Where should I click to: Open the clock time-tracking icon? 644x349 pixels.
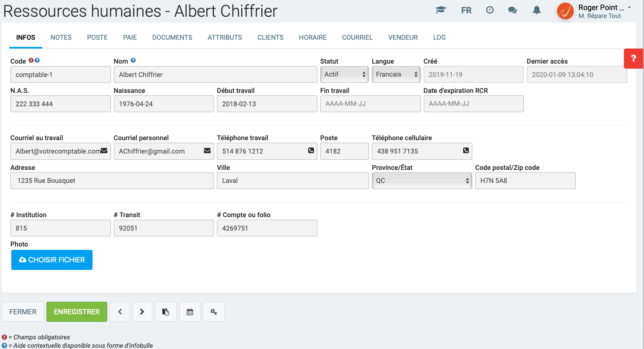point(489,10)
